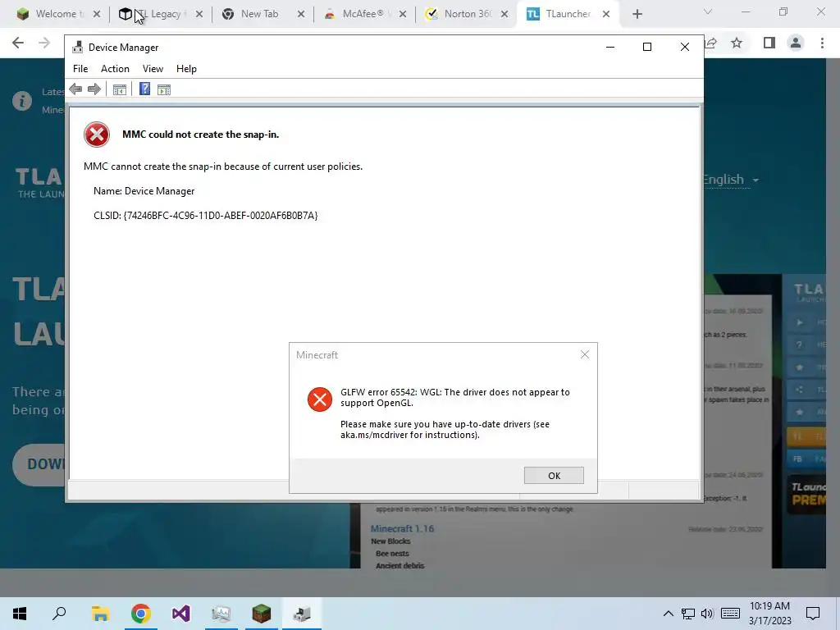Open taskbar Search magnifier
840x630 pixels.
[59, 614]
